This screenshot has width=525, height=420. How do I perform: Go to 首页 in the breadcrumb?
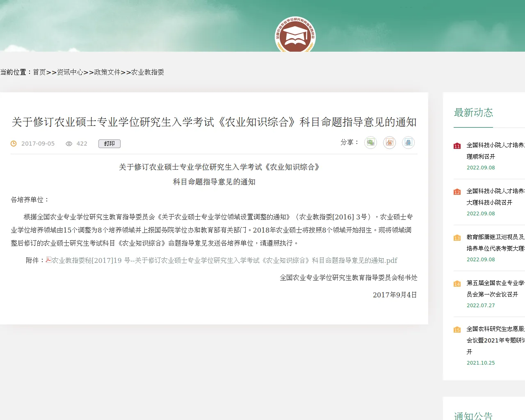tap(39, 72)
